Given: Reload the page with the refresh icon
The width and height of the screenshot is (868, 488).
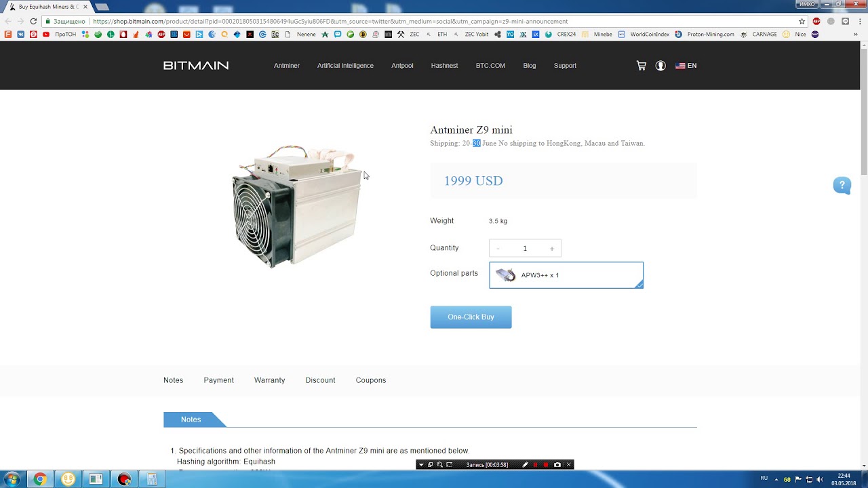Looking at the screenshot, I should 33,21.
